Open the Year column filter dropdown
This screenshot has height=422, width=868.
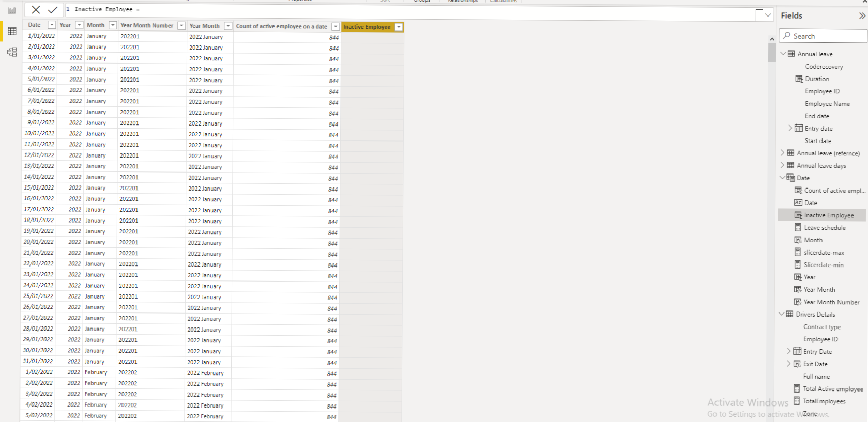(x=79, y=25)
